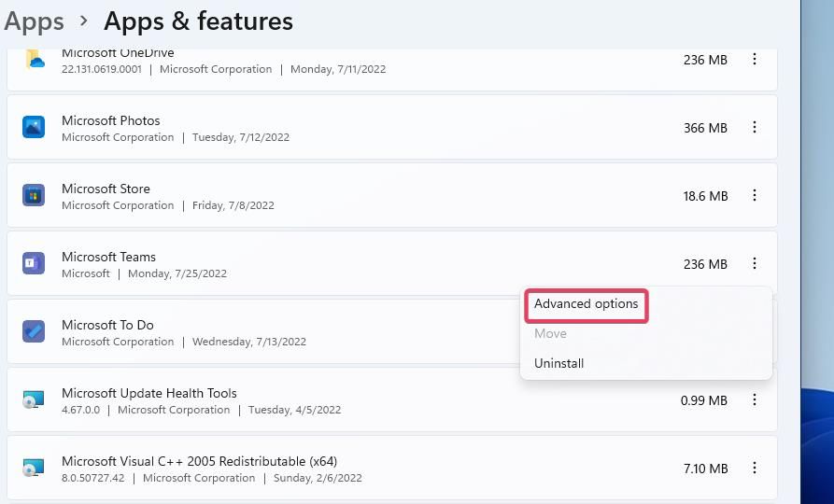Click the Monday, 7/25/2022 install date
The height and width of the screenshot is (504, 834).
177,273
